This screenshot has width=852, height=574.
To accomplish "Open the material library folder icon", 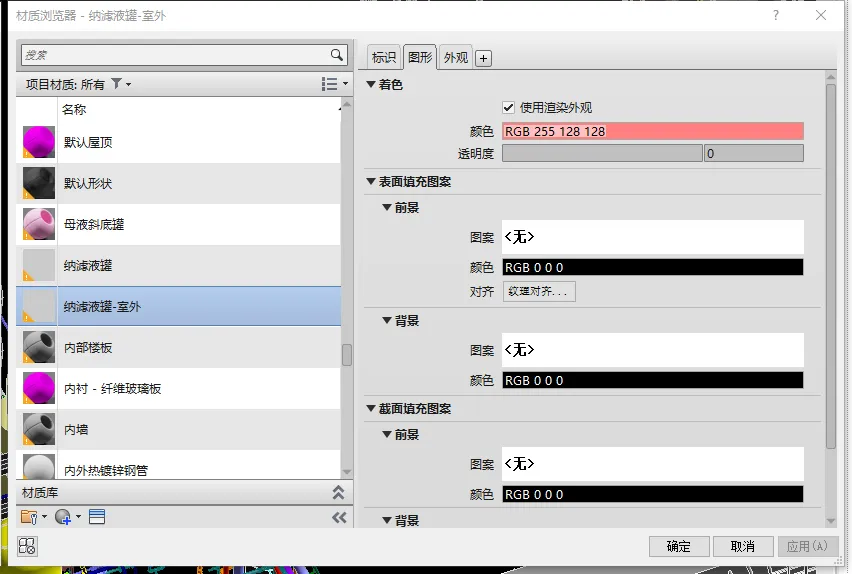I will [x=31, y=517].
